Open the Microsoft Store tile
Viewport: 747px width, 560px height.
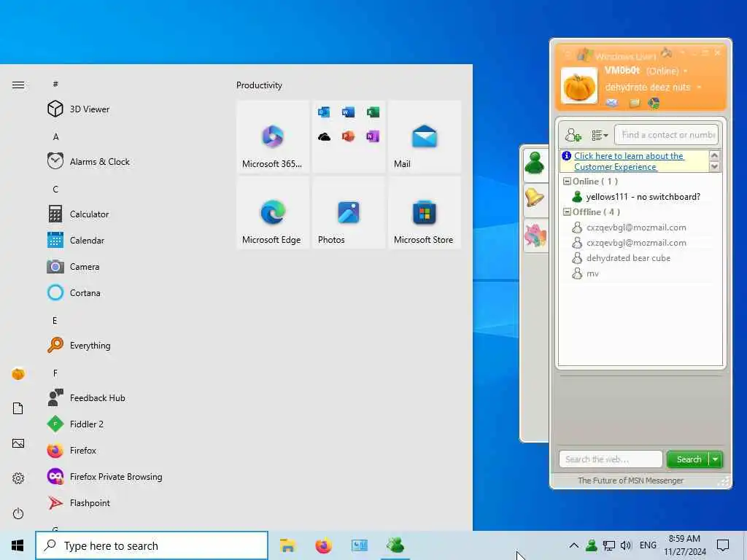coord(425,212)
